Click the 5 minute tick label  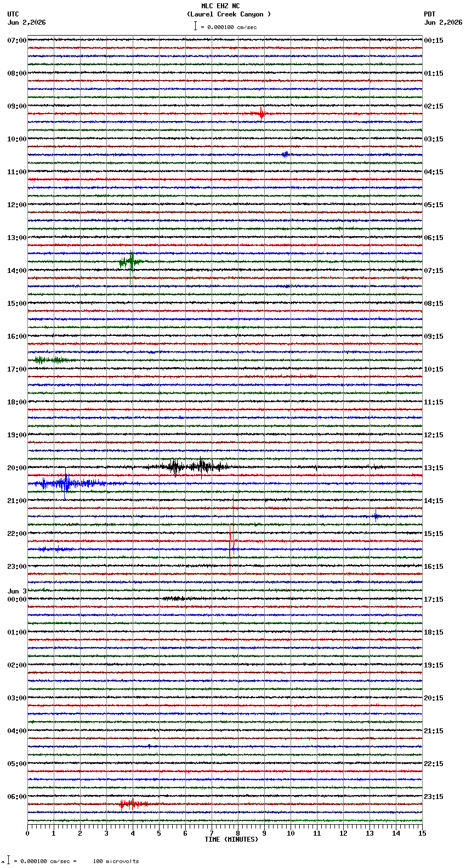coord(159,833)
